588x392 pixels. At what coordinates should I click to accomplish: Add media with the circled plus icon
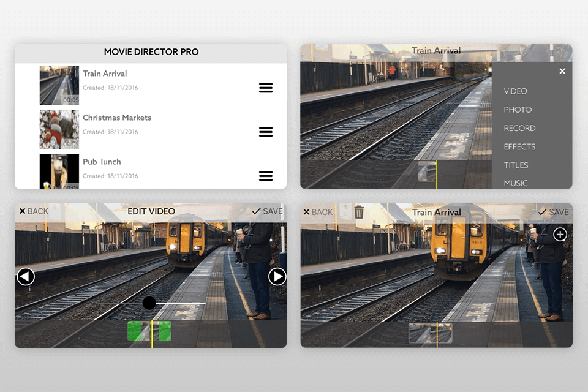pos(560,235)
